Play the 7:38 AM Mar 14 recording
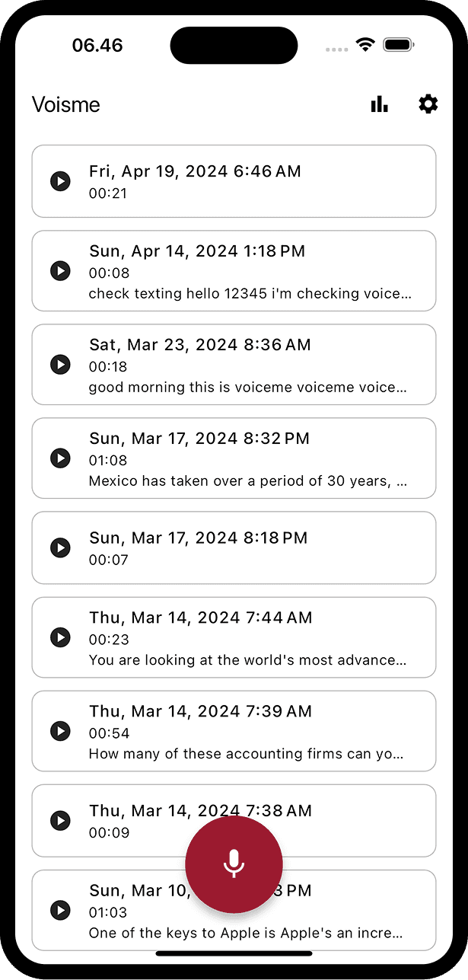Image resolution: width=468 pixels, height=980 pixels. tap(60, 821)
